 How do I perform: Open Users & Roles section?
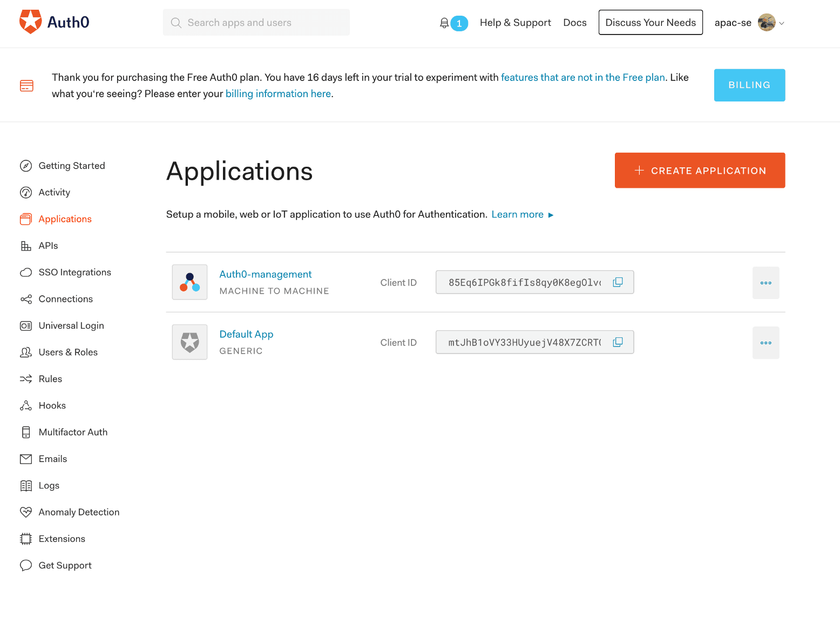click(68, 352)
